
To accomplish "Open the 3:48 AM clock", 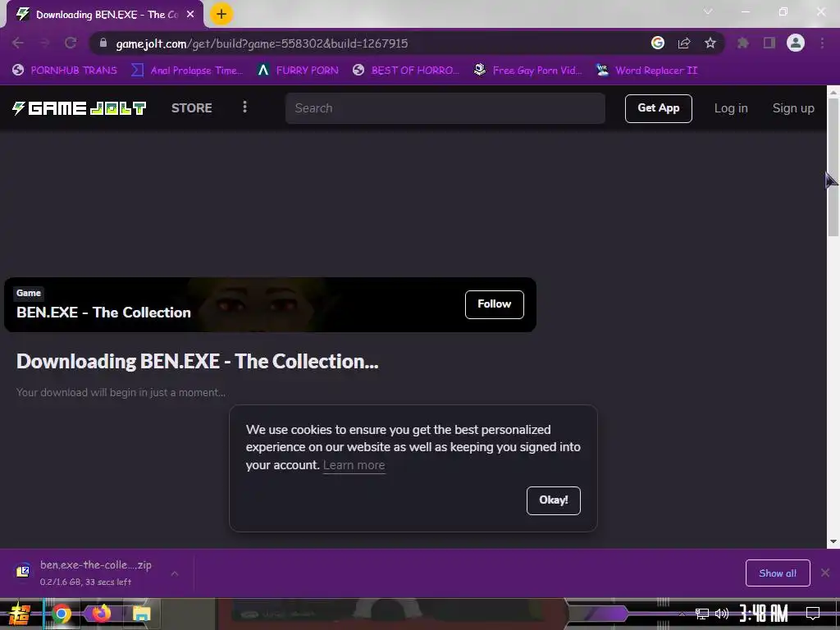I will [764, 614].
